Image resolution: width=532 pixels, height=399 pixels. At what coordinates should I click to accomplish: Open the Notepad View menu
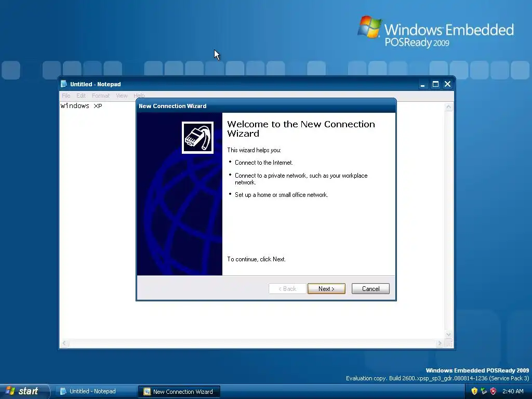pyautogui.click(x=122, y=96)
